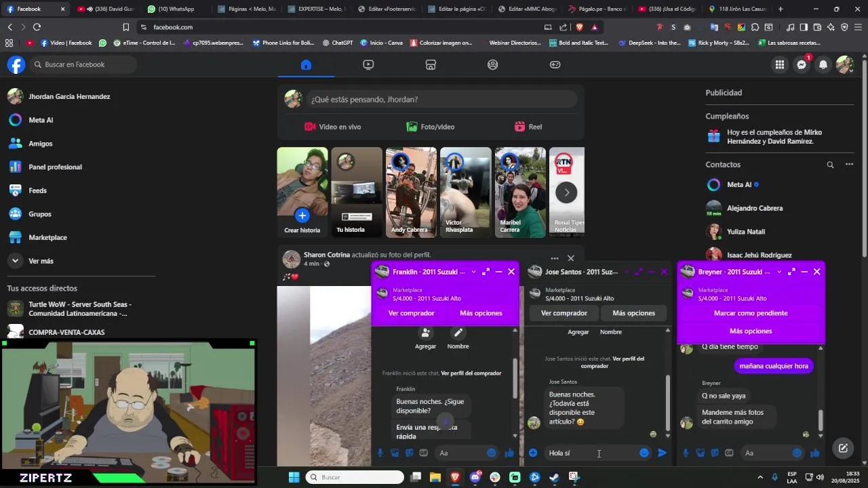The width and height of the screenshot is (868, 488).
Task: Switch to the 118 Jirón Las Casuarinas tab
Action: click(x=737, y=9)
